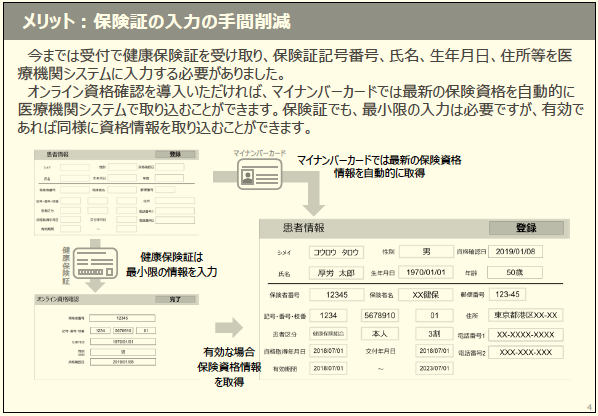Select the シメイ field showing コウロウ タロウ
Screen dimensions: 598x416
coord(336,252)
